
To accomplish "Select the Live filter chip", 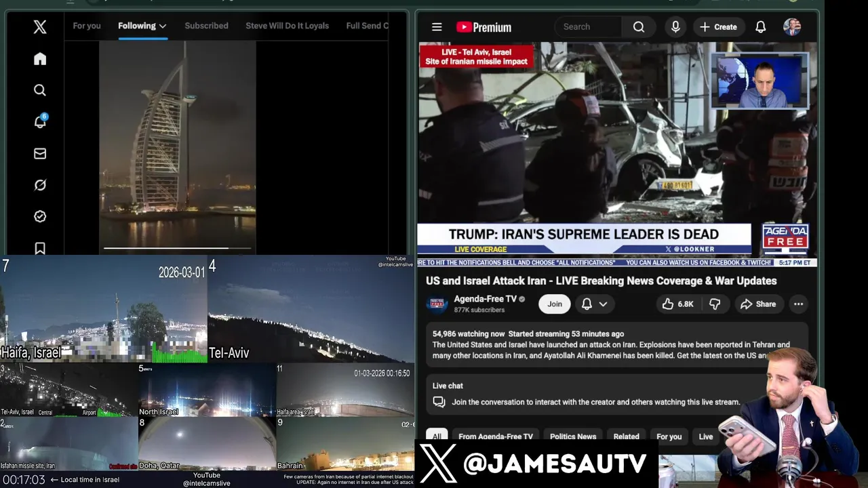I will (x=706, y=436).
